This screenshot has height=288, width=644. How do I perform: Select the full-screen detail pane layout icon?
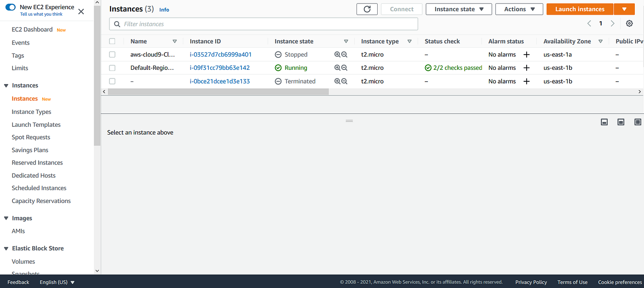(x=638, y=122)
